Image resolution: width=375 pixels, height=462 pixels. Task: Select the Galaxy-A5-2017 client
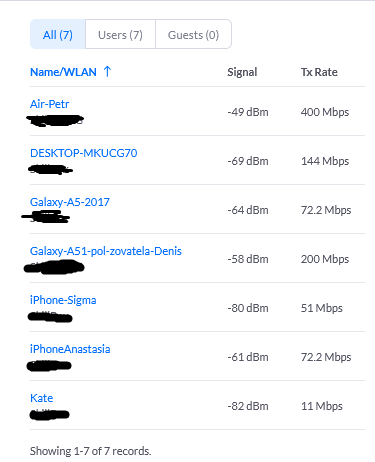(70, 202)
